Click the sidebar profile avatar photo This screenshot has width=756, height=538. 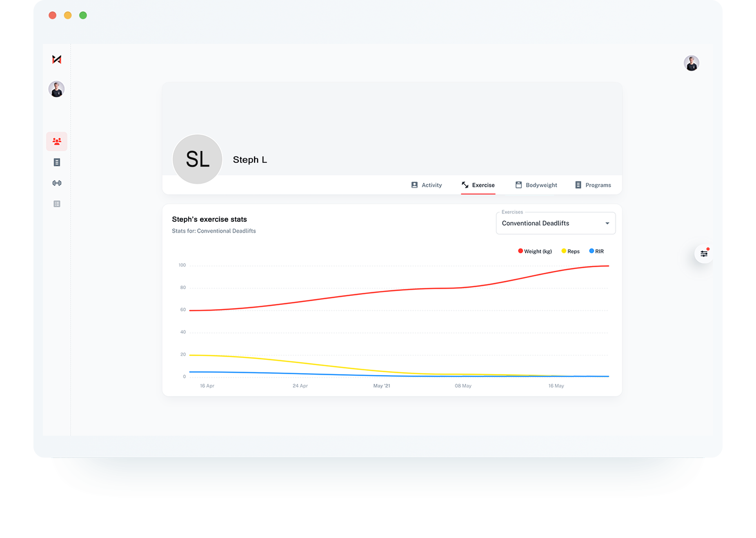click(56, 89)
